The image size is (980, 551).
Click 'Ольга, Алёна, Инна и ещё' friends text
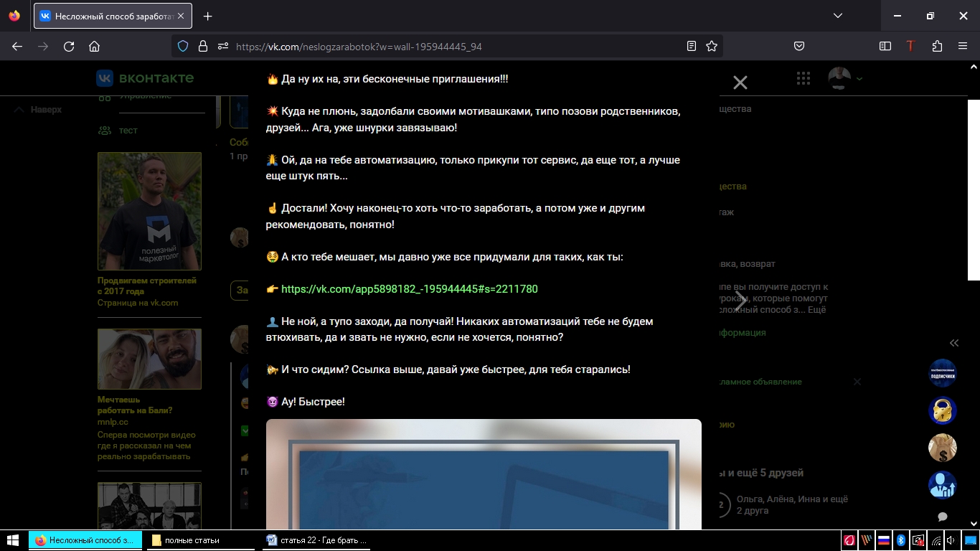[792, 499]
